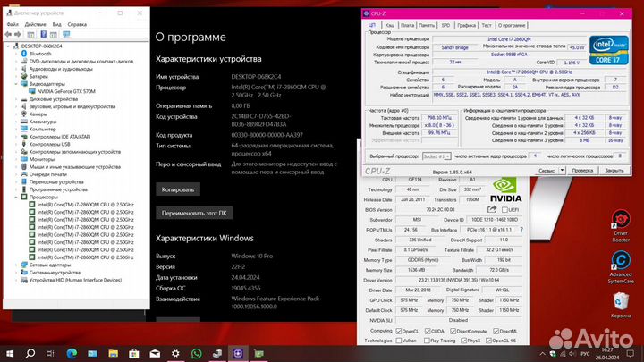Toggle the PhysX checkbox
The image size is (644, 362).
click(463, 341)
